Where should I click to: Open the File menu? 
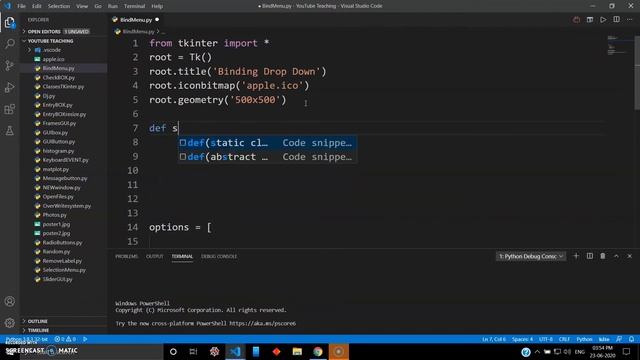(x=21, y=6)
